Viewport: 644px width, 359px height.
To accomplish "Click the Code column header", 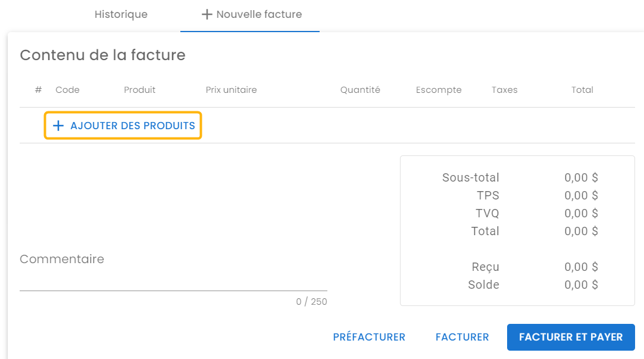I will click(x=67, y=90).
